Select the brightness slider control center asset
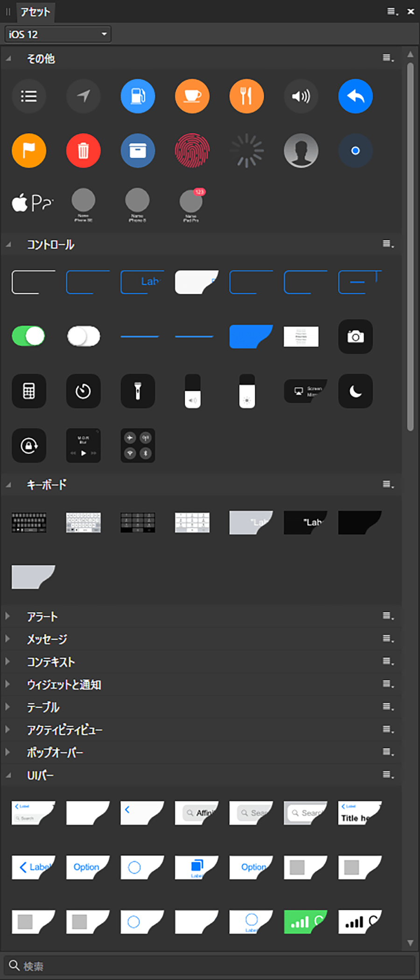 [247, 391]
